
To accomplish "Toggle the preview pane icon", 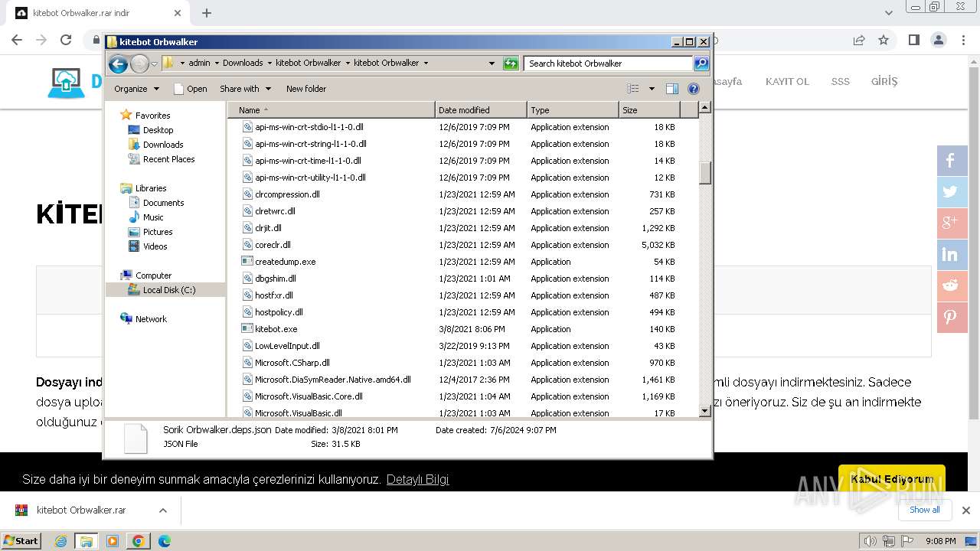I will click(672, 89).
